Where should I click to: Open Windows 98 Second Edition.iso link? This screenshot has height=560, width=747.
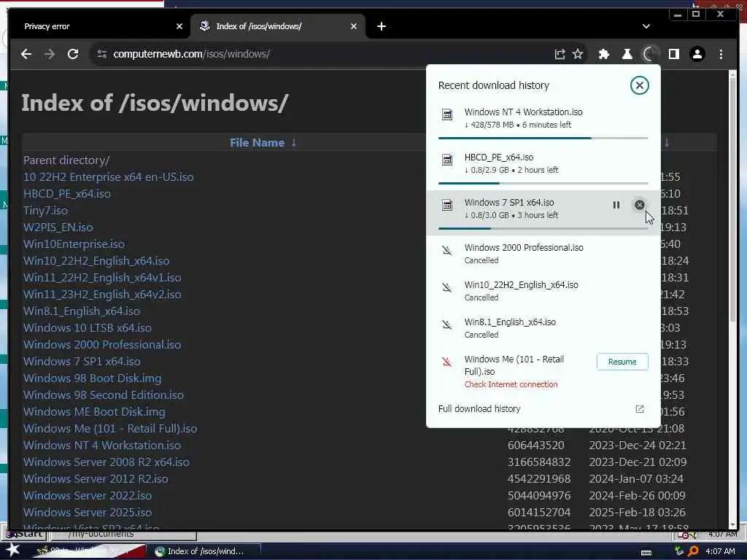click(x=104, y=394)
